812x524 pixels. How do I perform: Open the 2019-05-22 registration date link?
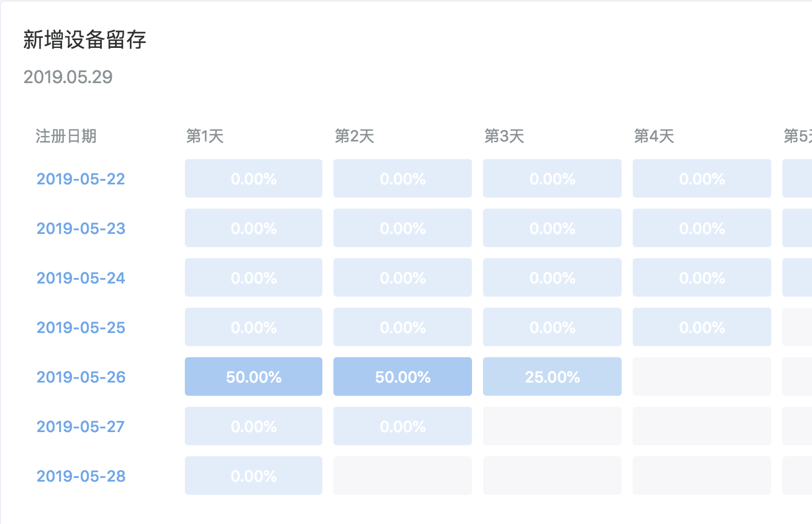tap(81, 179)
